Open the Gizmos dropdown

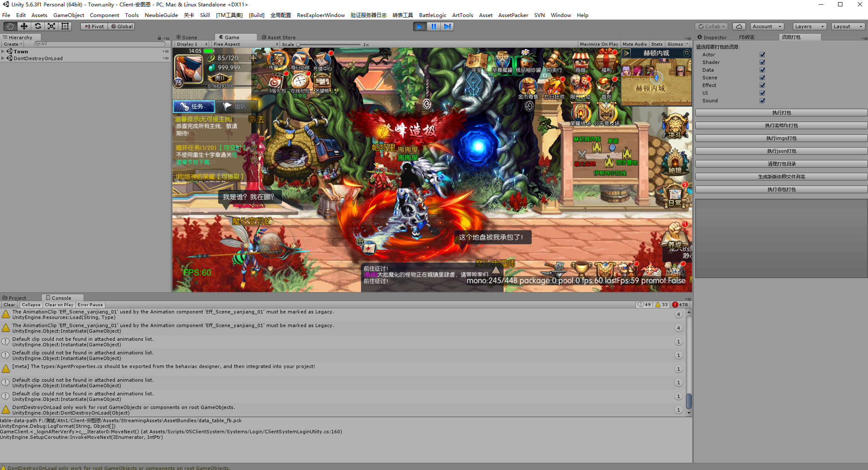[677, 44]
